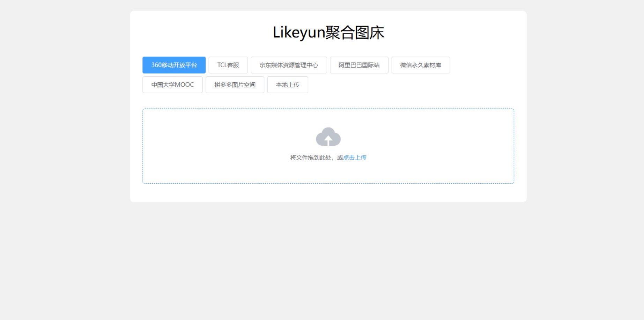Viewport: 644px width, 320px height.
Task: Click the upload arrow inside the cloud
Action: 328,139
